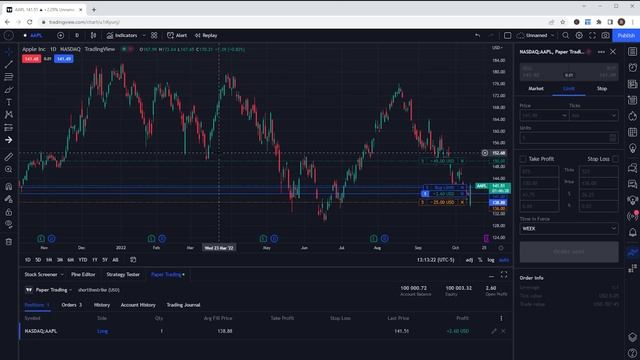Switch to Orders tab
Viewport: 640px width, 360px height.
pos(72,305)
